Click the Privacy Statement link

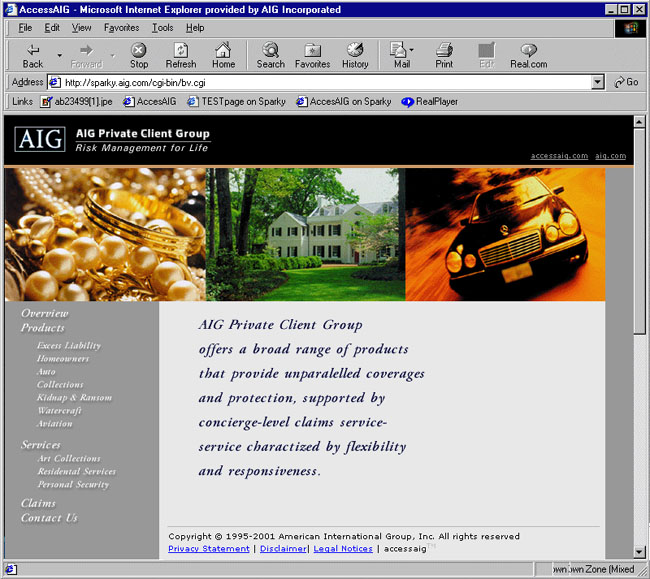coord(208,549)
